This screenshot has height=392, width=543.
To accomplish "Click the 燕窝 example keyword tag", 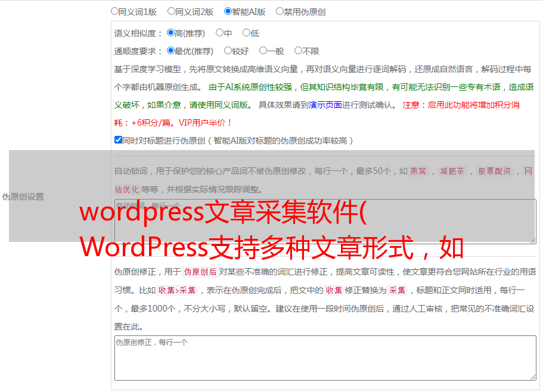I will click(x=418, y=171).
